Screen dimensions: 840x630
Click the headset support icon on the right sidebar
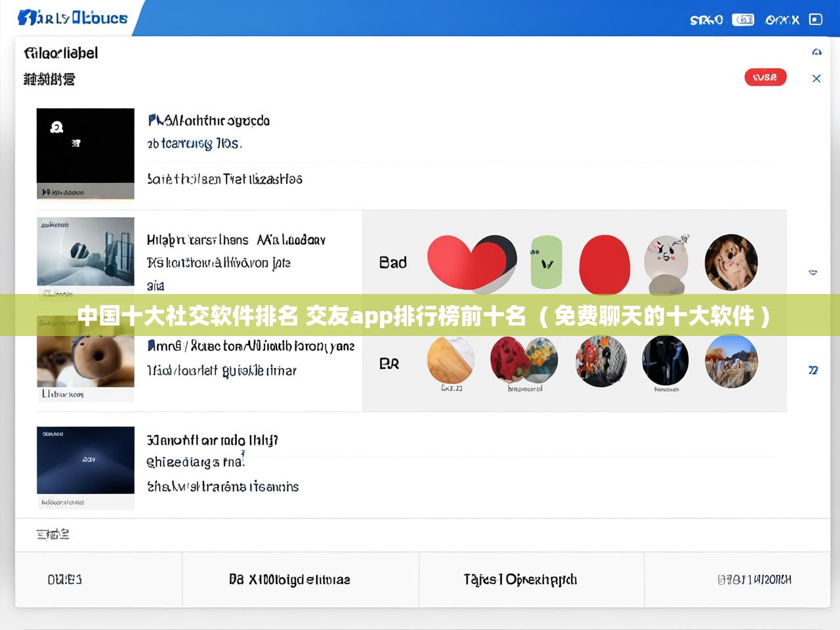point(816,52)
